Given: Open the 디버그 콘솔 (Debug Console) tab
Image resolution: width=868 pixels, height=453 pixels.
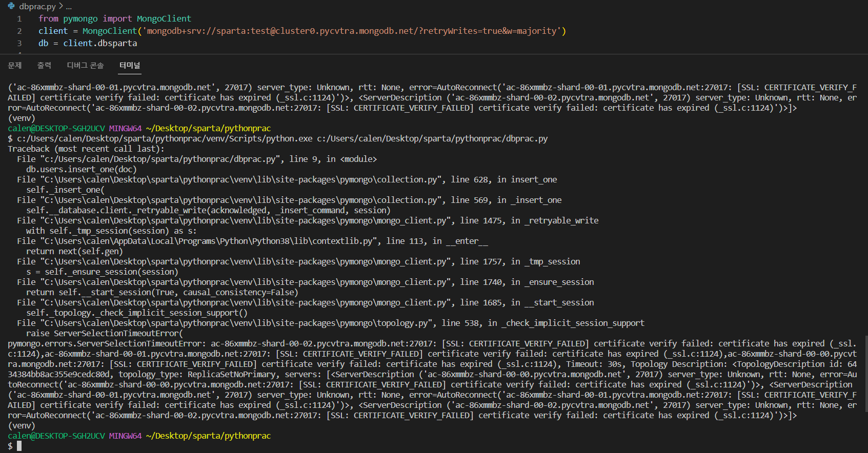Looking at the screenshot, I should [85, 65].
